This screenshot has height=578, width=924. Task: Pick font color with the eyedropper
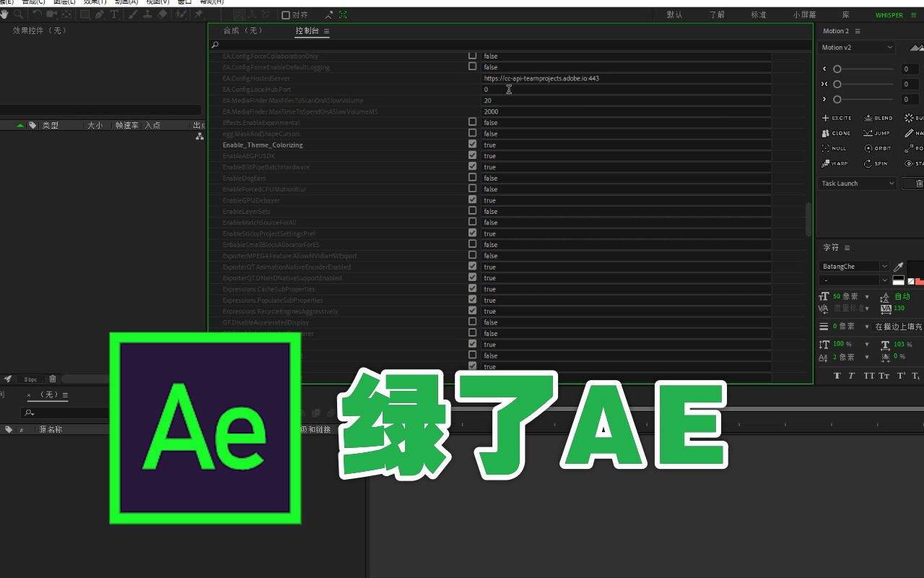899,267
